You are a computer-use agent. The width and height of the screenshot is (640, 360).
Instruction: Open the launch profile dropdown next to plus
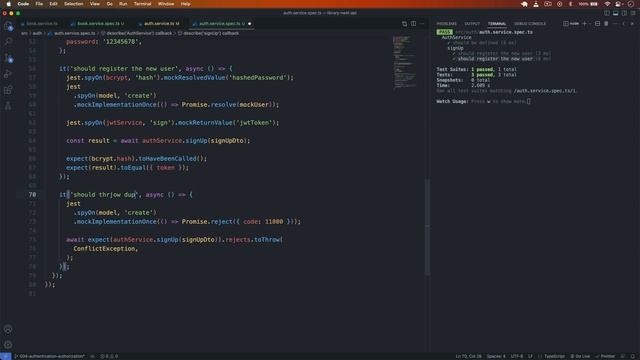pyautogui.click(x=590, y=24)
